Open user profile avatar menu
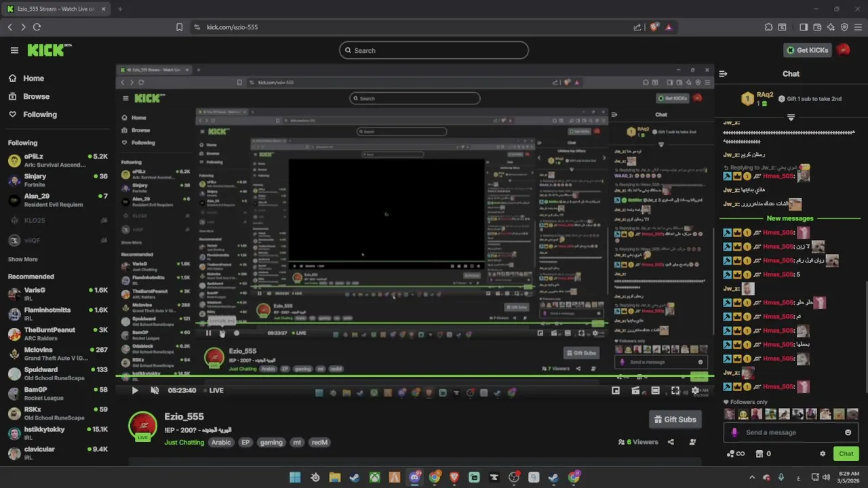This screenshot has width=868, height=488. [843, 50]
